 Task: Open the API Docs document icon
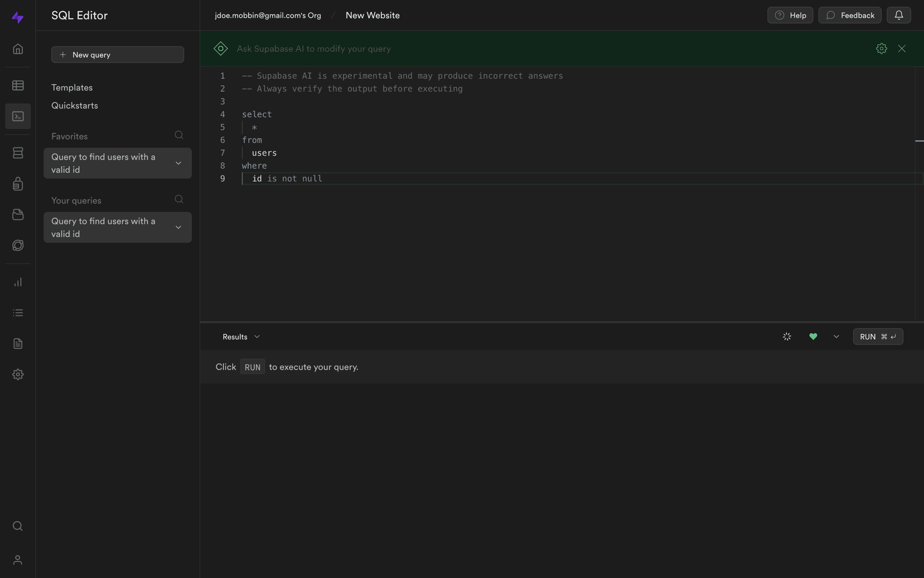coord(18,343)
